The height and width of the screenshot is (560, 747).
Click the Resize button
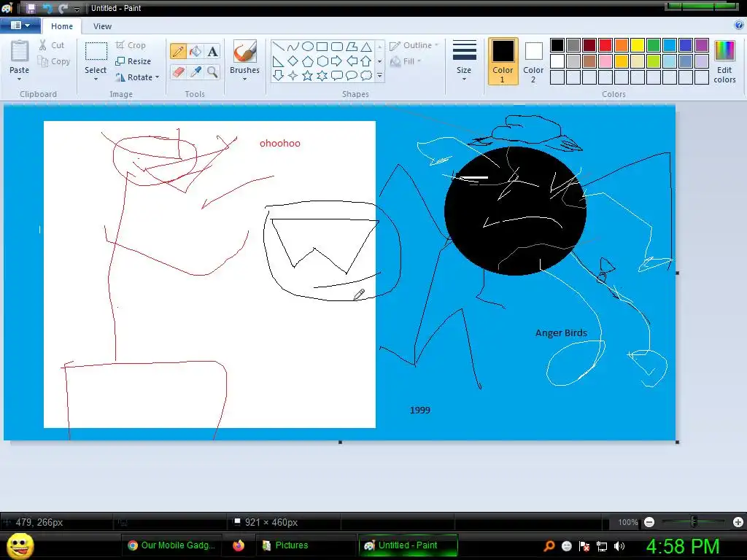tap(133, 61)
